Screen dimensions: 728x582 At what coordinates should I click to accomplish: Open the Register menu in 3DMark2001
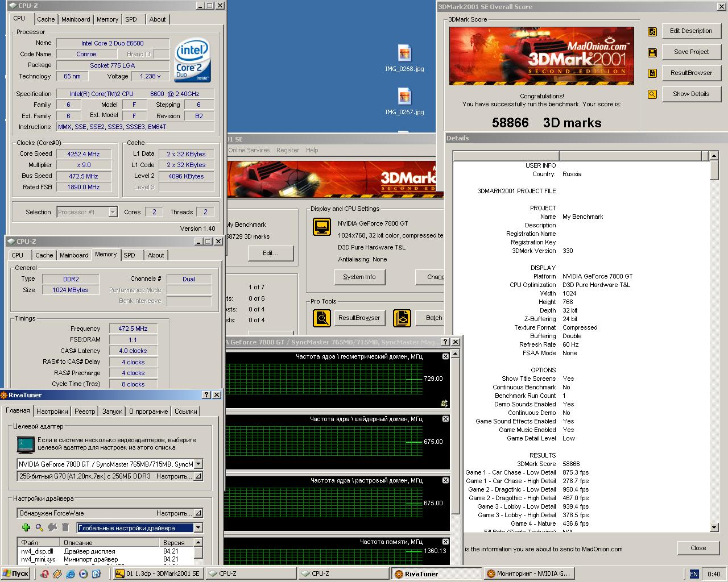288,150
